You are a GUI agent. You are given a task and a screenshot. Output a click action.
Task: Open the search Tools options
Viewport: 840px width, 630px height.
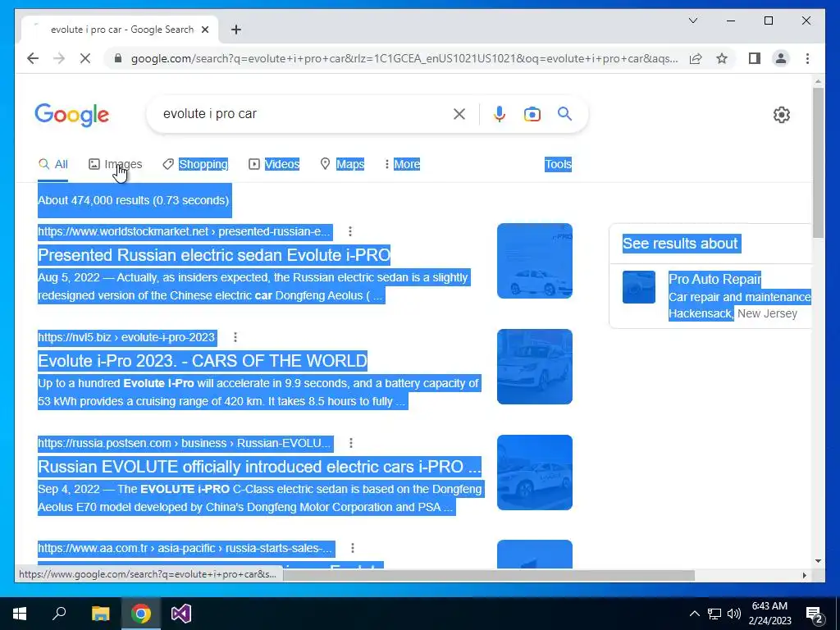(558, 164)
